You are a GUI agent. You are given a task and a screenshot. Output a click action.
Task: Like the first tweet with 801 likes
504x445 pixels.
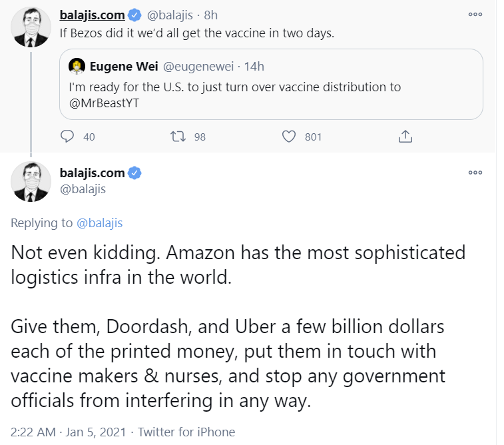click(x=288, y=137)
